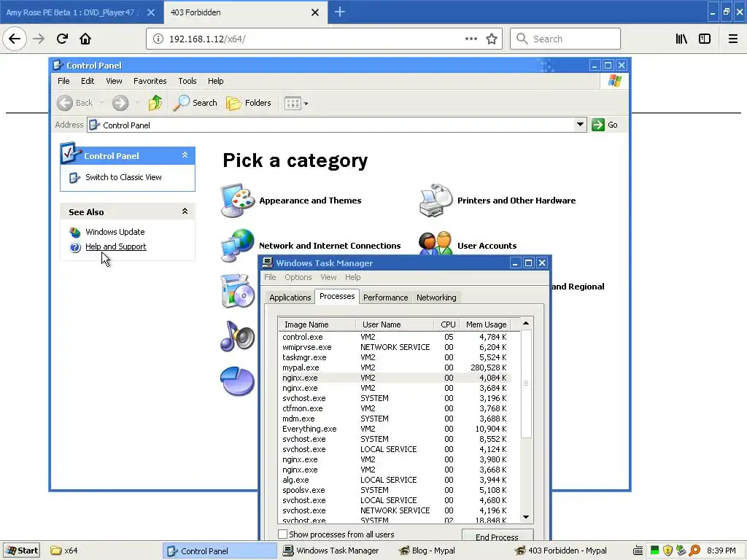Image resolution: width=747 pixels, height=560 pixels.
Task: Open page actions three-dot menu
Action: (x=471, y=39)
